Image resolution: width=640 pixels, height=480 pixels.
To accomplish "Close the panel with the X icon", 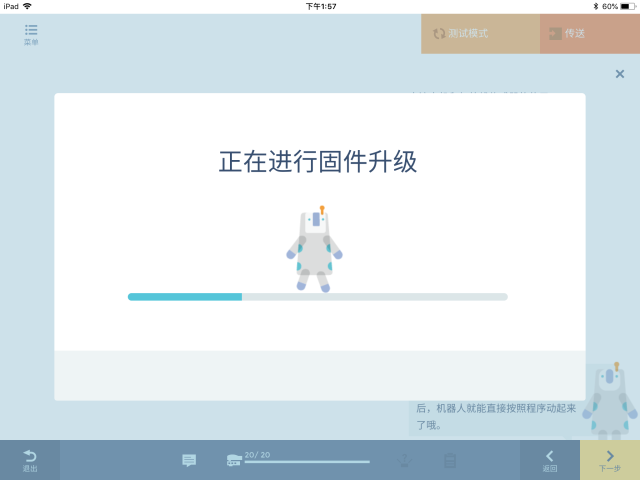I will [620, 74].
